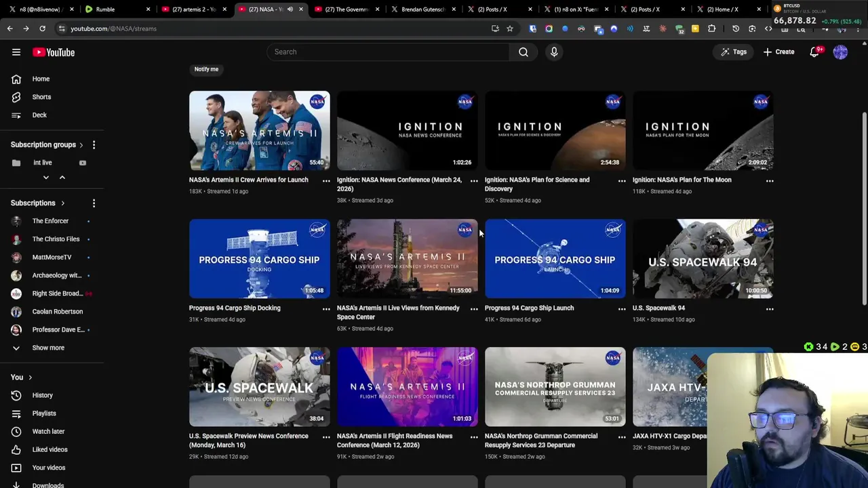This screenshot has width=868, height=488.
Task: Play the Progress 94 Cargo Ship Launch thumbnail
Action: pos(555,258)
